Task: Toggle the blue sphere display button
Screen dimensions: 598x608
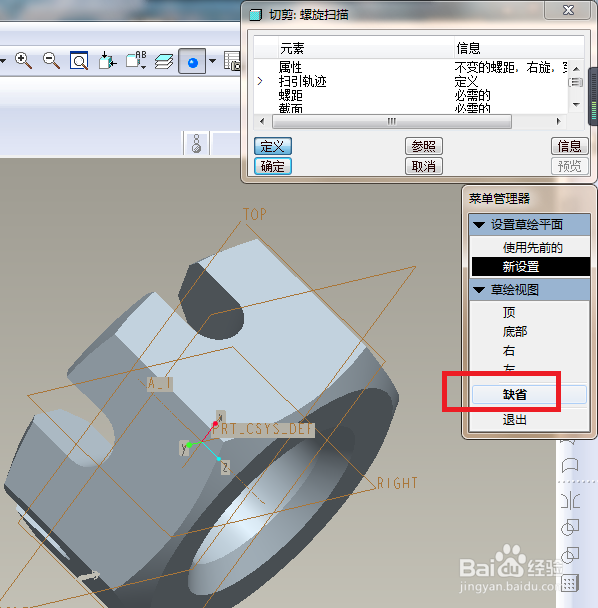Action: coord(192,61)
